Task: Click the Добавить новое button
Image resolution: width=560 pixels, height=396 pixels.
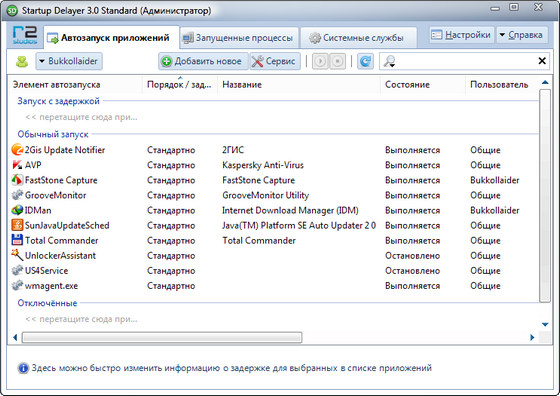Action: click(203, 61)
